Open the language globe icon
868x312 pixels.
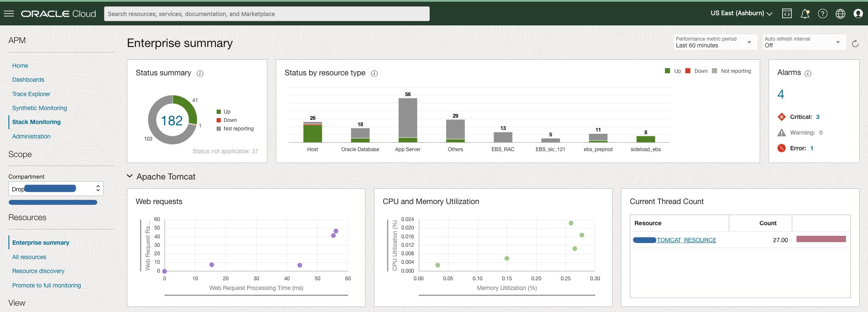[x=841, y=14]
